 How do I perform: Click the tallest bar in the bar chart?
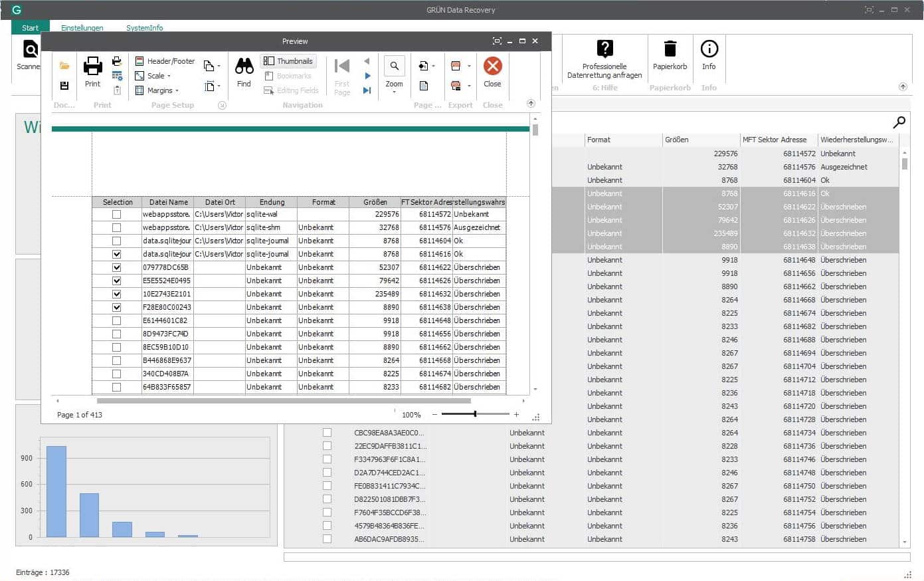coord(56,491)
